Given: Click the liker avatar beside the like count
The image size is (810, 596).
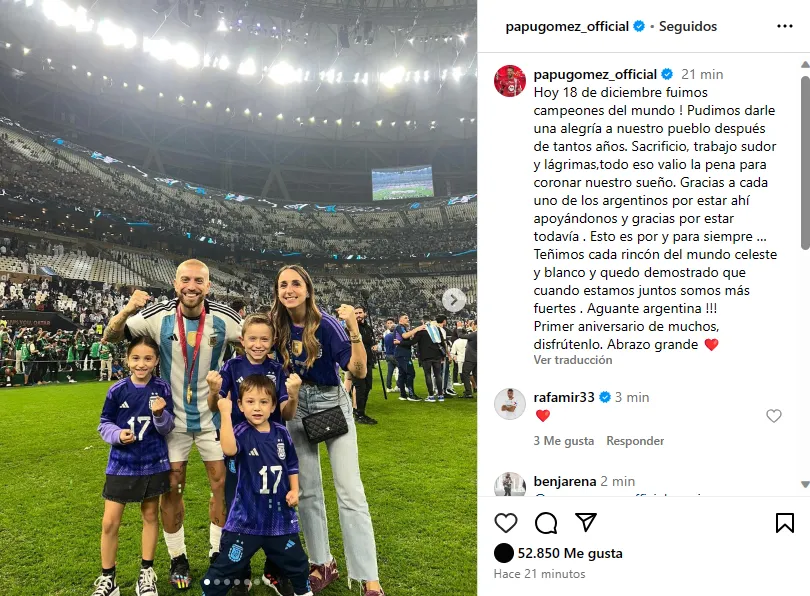Looking at the screenshot, I should click(503, 553).
